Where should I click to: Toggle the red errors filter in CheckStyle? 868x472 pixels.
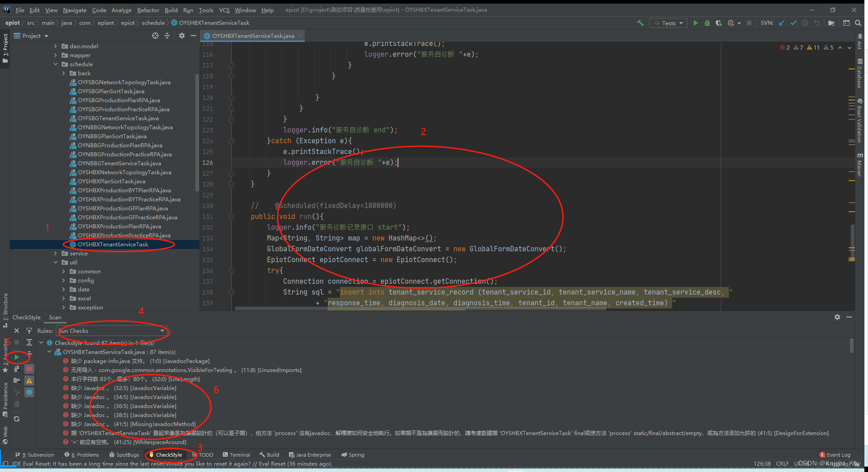click(29, 368)
